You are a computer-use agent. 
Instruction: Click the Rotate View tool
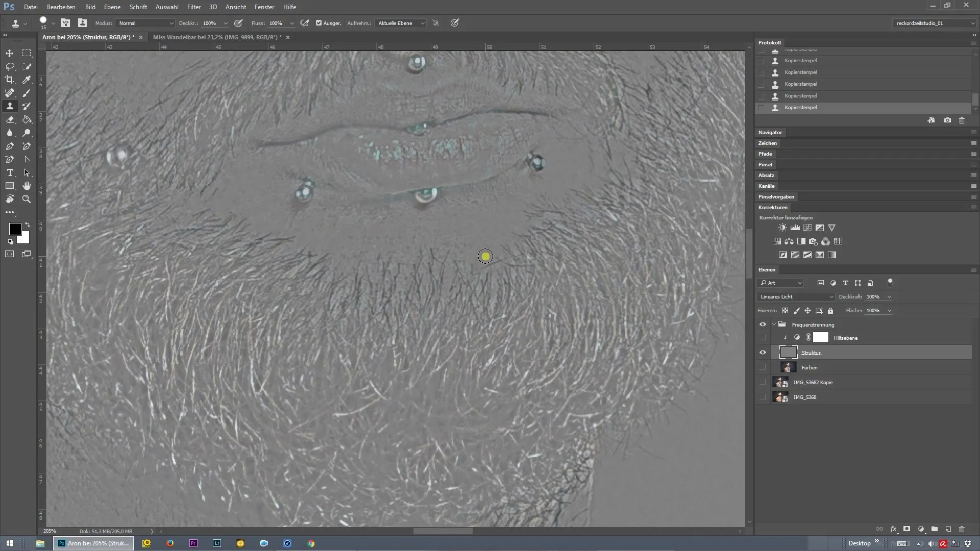click(x=10, y=199)
